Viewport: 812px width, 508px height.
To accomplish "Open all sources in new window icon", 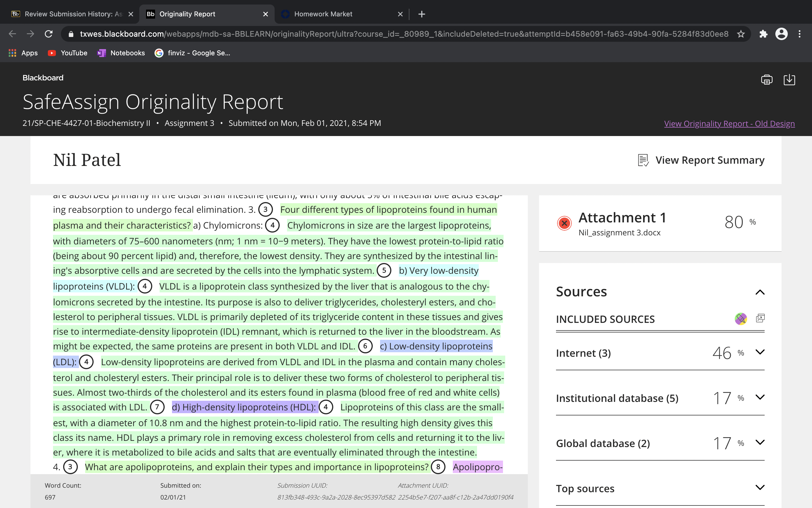I will point(760,318).
